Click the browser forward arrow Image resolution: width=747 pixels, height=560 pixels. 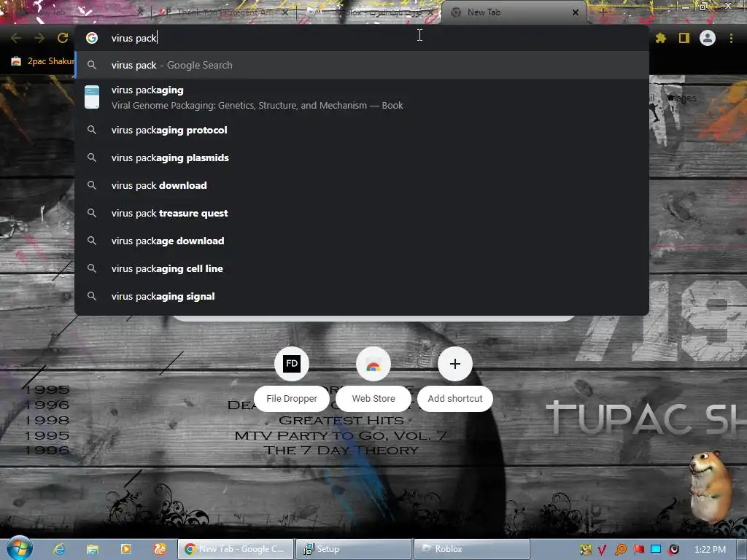click(39, 38)
